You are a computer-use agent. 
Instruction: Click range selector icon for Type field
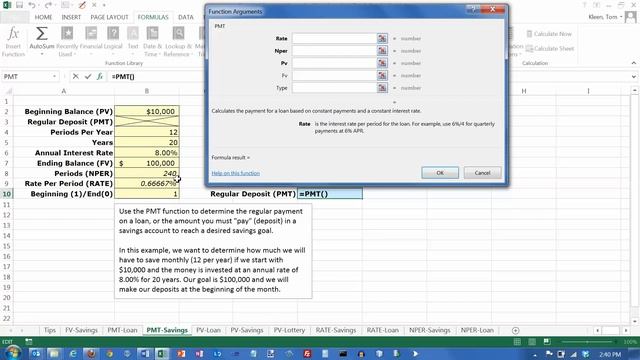(x=382, y=88)
